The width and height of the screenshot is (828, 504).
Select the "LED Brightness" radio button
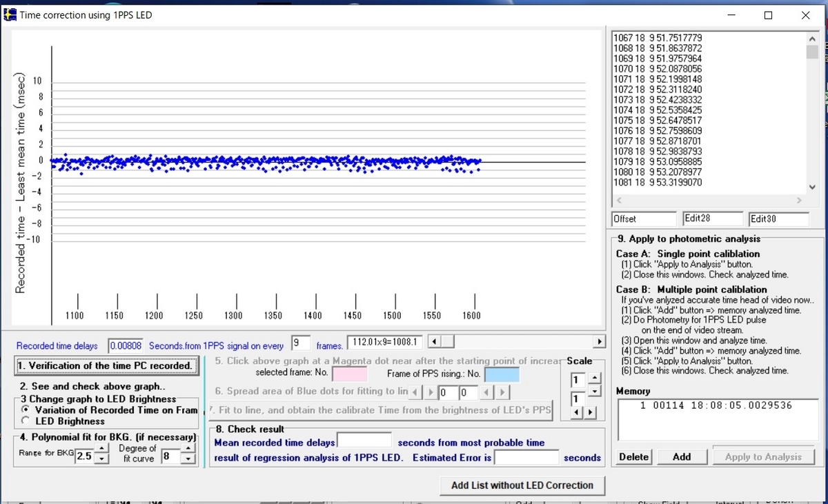26,421
